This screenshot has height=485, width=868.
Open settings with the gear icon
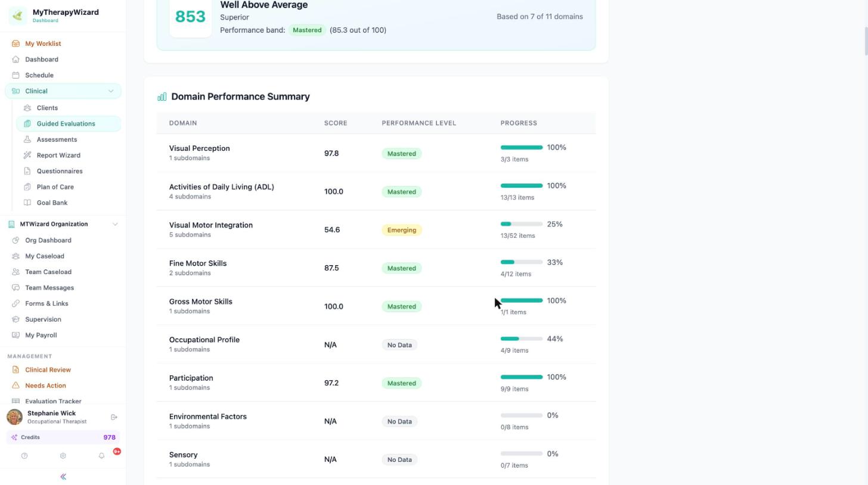coord(63,456)
